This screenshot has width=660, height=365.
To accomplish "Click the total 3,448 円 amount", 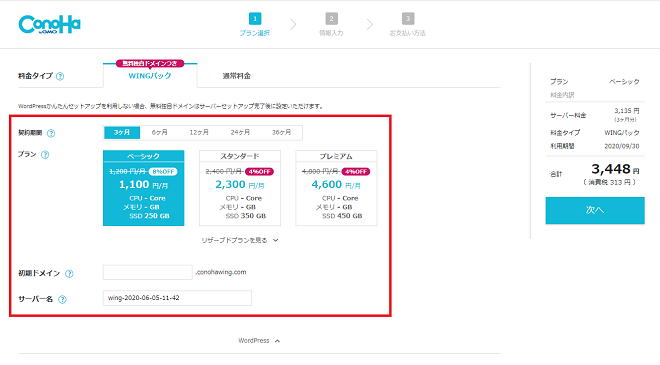I will point(615,169).
